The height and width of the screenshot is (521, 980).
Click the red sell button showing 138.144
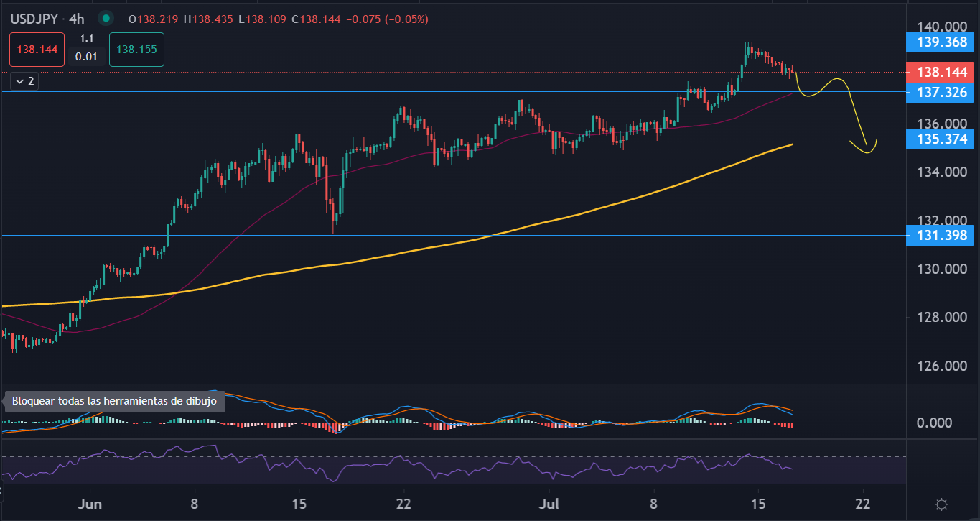[x=36, y=50]
